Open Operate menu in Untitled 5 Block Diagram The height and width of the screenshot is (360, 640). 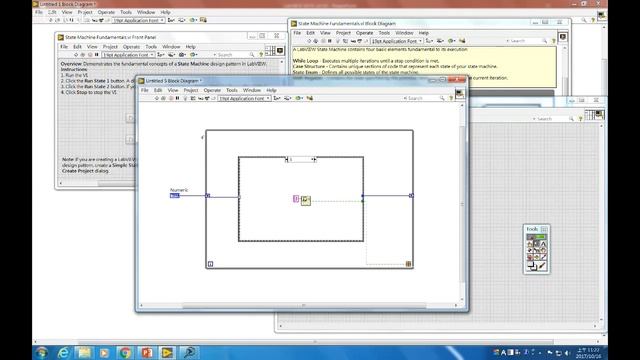point(212,90)
